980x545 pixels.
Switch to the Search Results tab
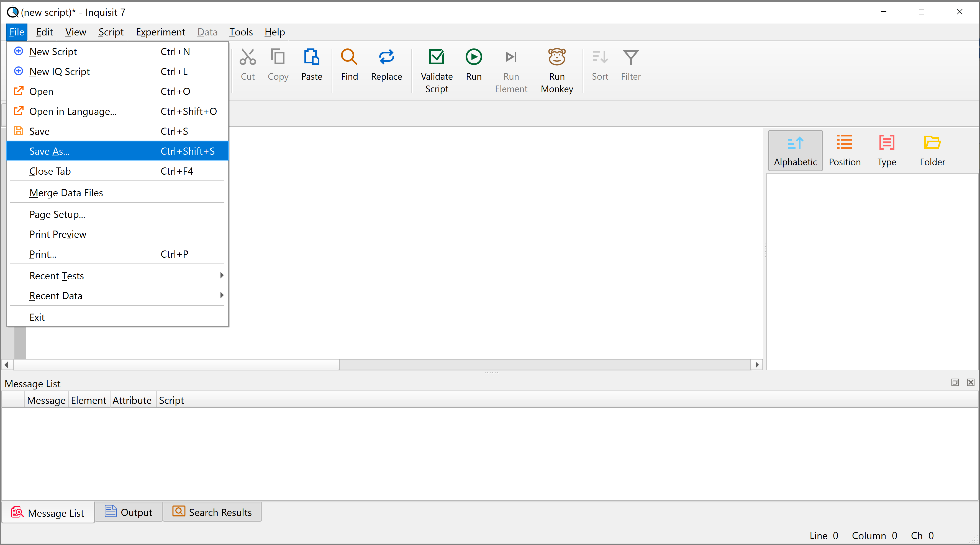coord(212,512)
